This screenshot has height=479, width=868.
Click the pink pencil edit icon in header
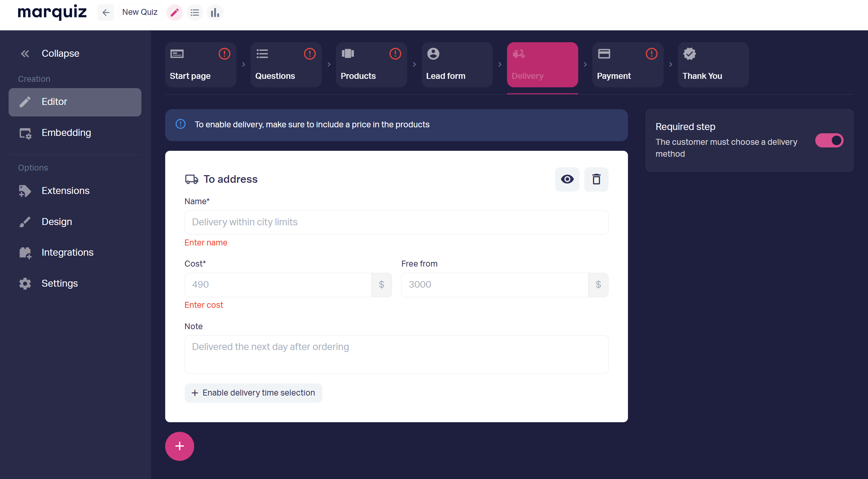tap(174, 13)
